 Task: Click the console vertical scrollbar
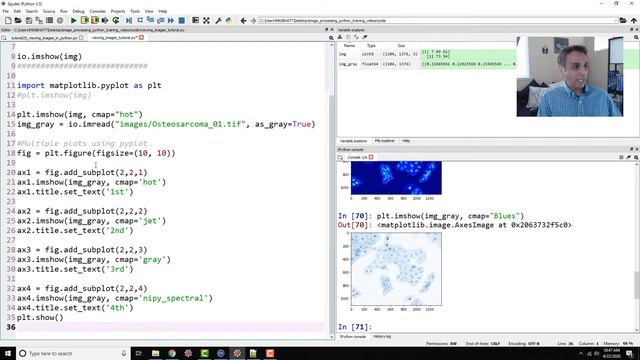[636, 285]
